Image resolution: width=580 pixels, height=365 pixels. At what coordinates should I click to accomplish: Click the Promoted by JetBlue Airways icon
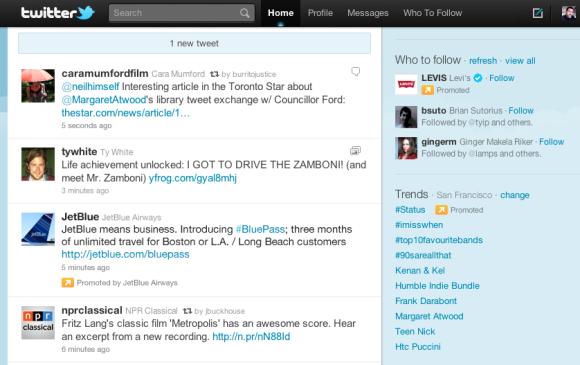(68, 283)
